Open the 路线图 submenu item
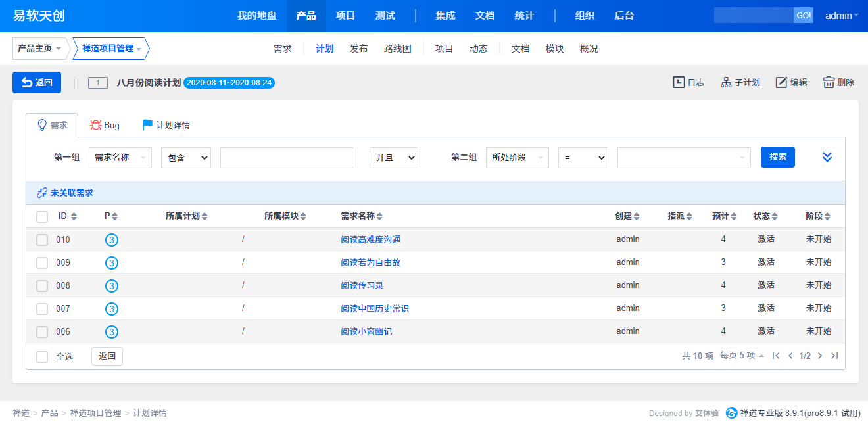868x426 pixels. (x=398, y=49)
